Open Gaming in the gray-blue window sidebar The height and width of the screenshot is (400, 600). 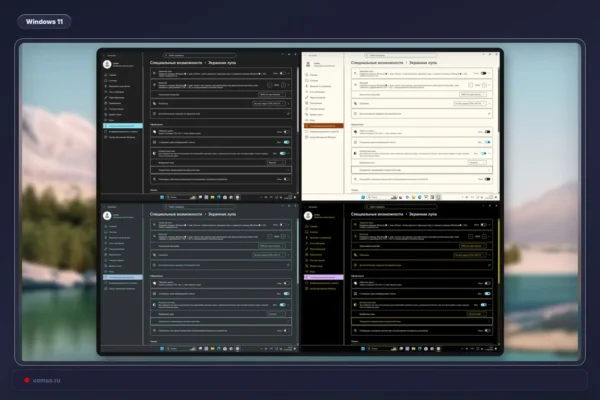point(111,272)
